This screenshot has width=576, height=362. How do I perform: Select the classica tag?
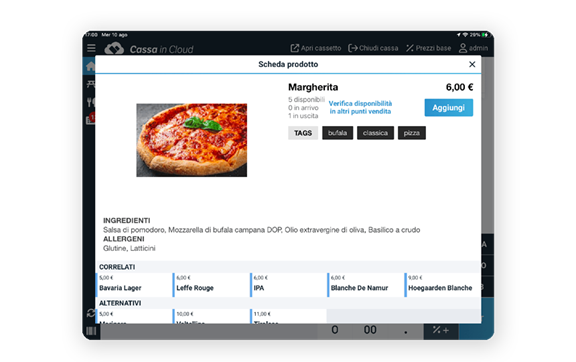[375, 133]
